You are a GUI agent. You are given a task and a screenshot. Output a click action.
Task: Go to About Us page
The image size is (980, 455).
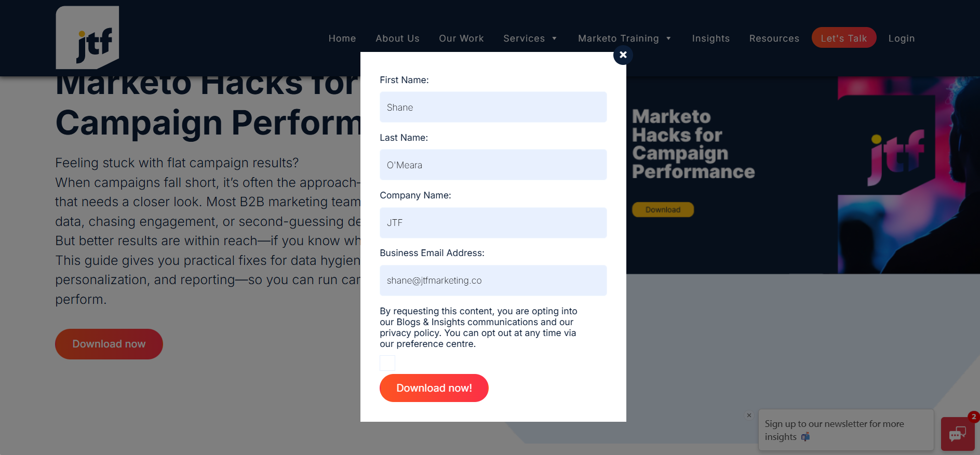(x=397, y=38)
